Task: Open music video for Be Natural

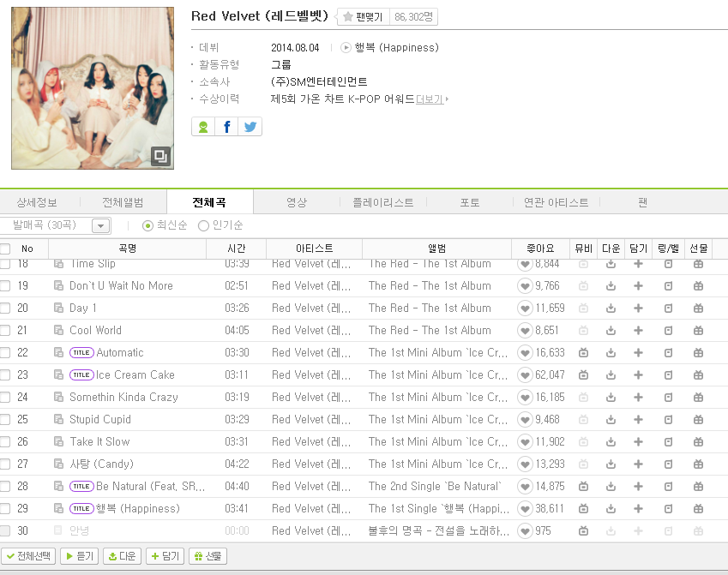Action: pyautogui.click(x=584, y=487)
